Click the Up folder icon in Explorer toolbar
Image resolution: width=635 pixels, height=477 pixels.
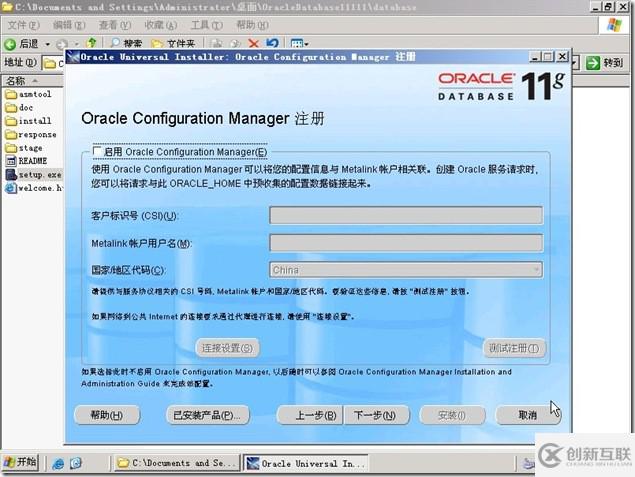pyautogui.click(x=92, y=43)
